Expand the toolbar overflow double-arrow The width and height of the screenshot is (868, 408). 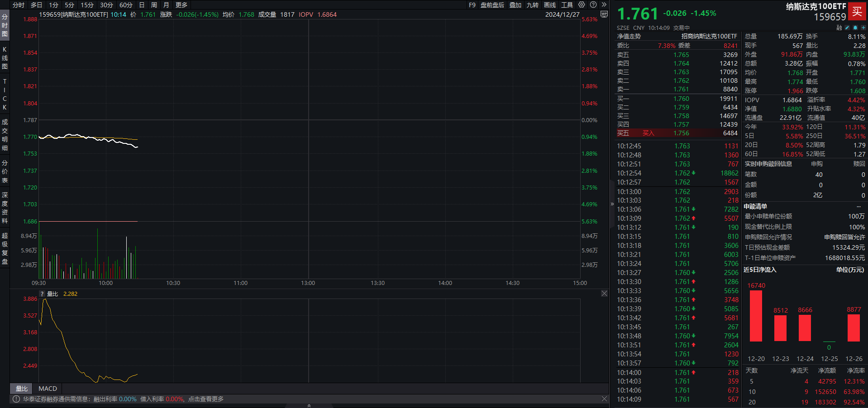604,5
